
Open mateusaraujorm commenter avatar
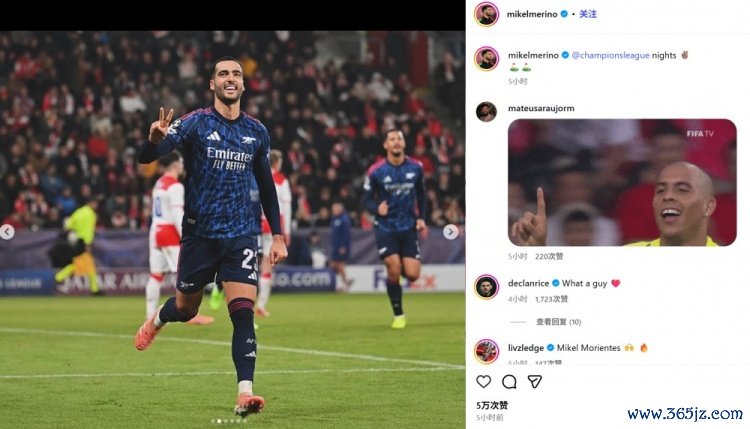(486, 111)
